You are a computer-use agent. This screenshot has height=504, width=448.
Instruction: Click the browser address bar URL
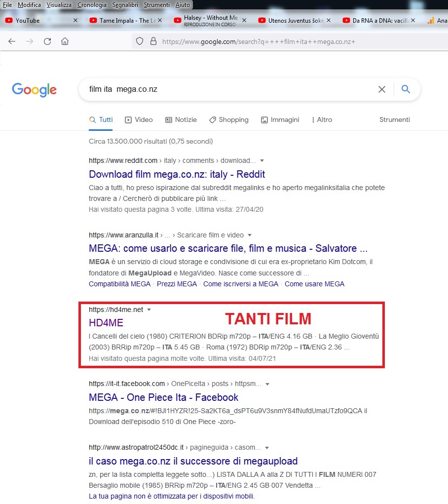click(259, 41)
